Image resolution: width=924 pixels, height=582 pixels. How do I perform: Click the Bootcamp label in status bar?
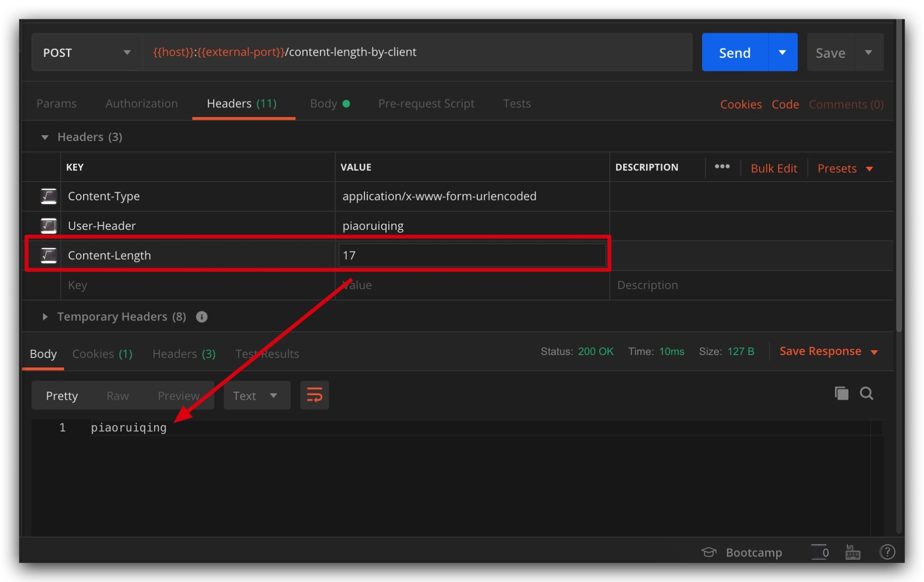point(754,553)
